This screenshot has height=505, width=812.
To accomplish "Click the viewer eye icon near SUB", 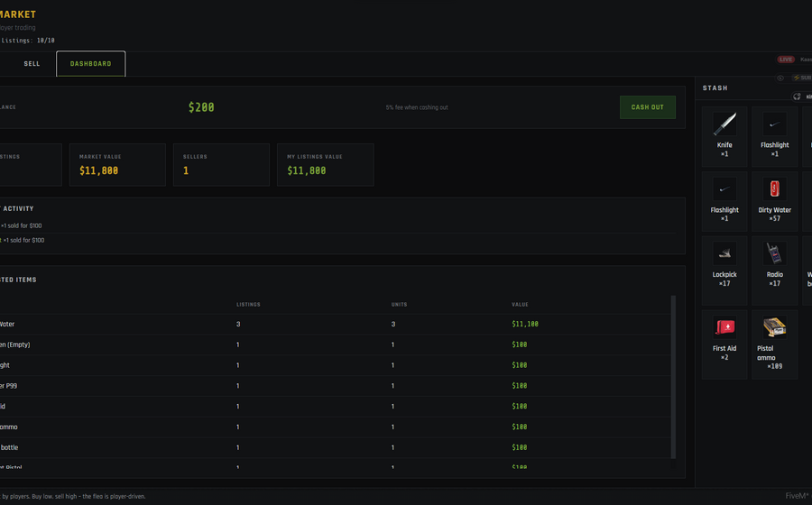I will coord(780,78).
